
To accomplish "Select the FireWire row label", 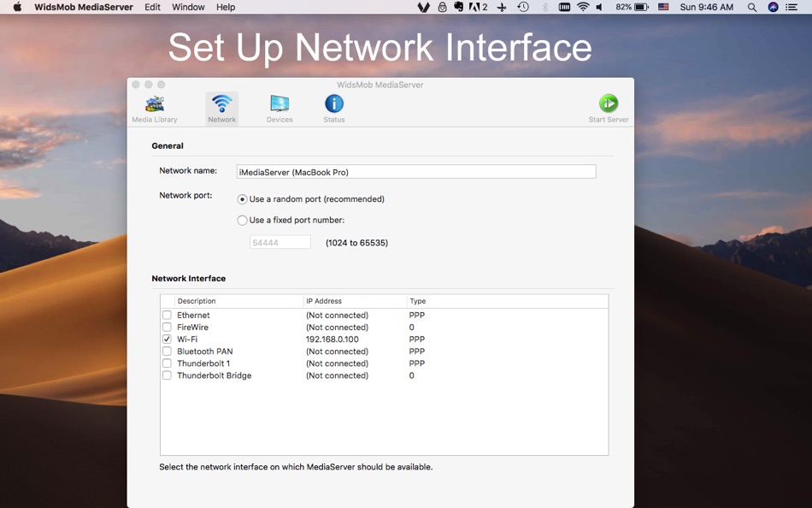I will (x=192, y=327).
